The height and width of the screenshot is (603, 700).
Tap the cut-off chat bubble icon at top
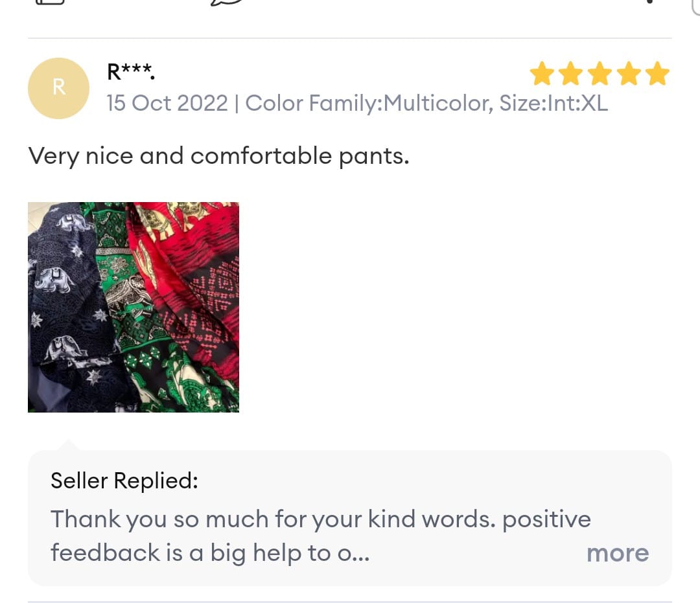point(227,2)
